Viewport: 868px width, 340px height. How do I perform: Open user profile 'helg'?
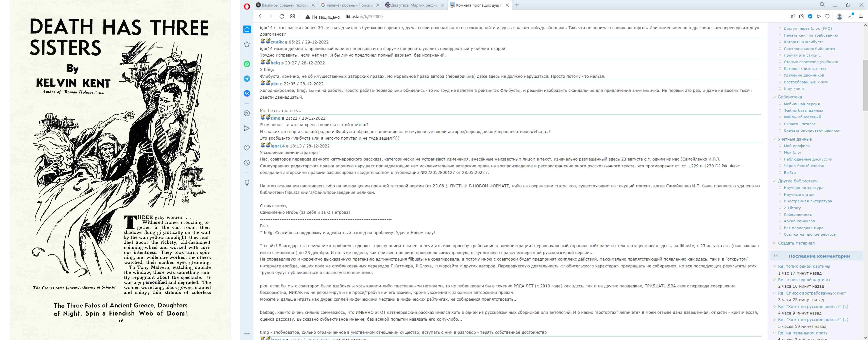coord(275,63)
